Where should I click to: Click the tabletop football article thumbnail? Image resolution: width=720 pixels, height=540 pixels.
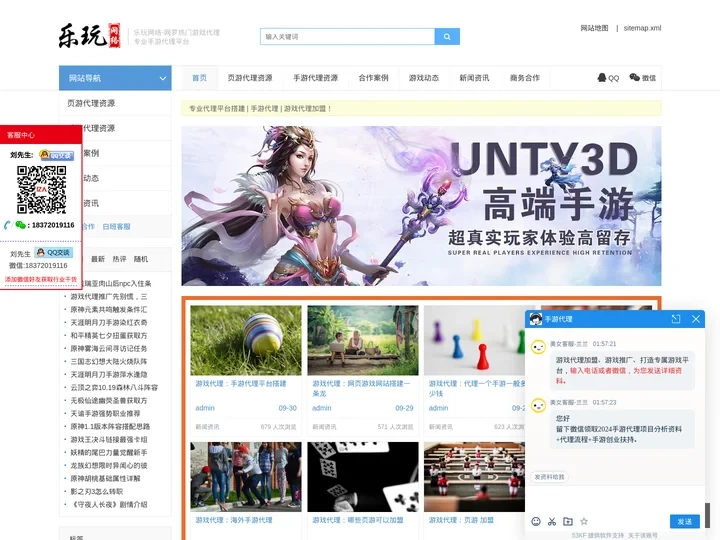pyautogui.click(x=474, y=477)
